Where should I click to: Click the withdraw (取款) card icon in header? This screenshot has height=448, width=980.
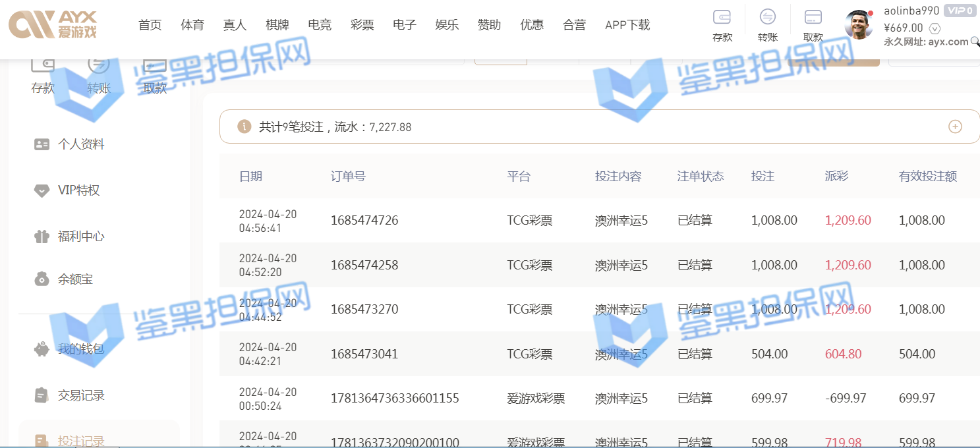coord(813,17)
